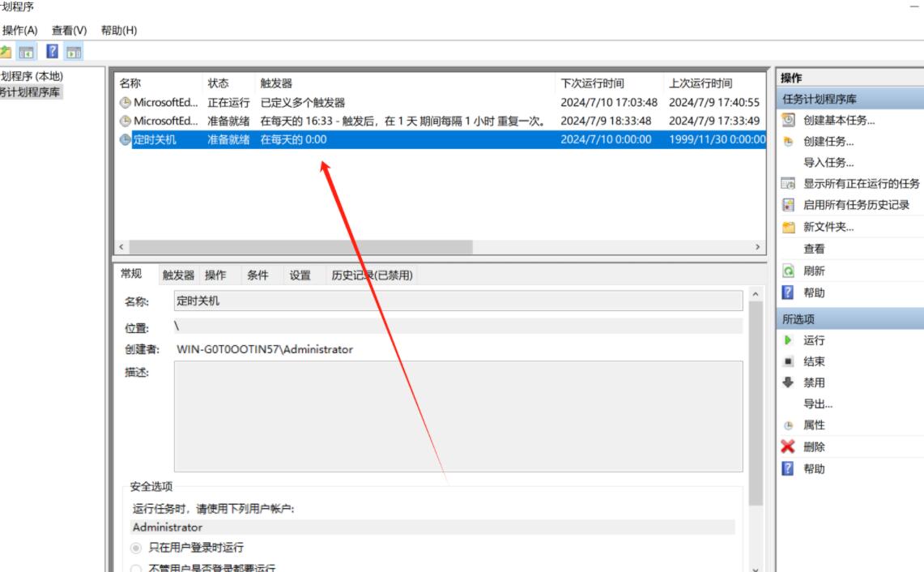Image resolution: width=924 pixels, height=572 pixels.
Task: Click the 名称 field containing 定时关机
Action: coord(458,301)
